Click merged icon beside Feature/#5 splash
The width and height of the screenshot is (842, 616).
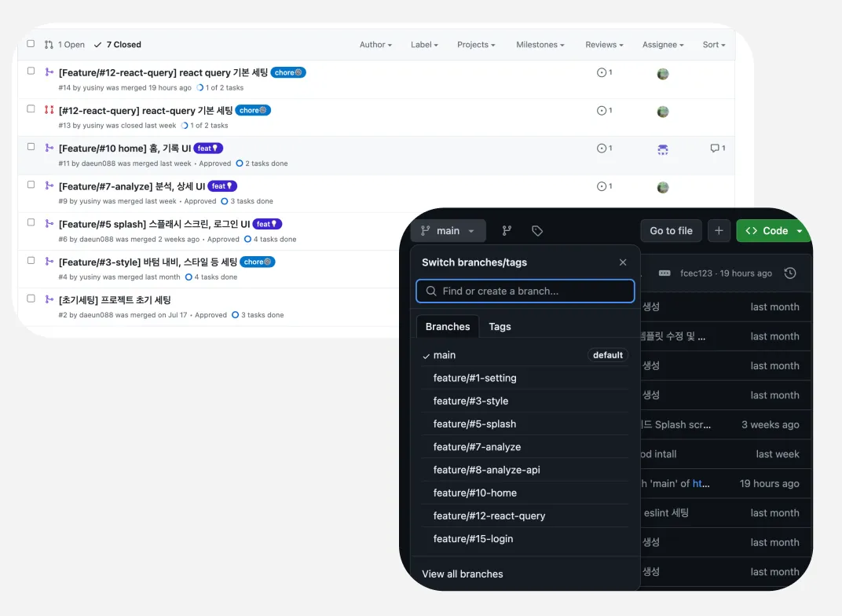(49, 223)
